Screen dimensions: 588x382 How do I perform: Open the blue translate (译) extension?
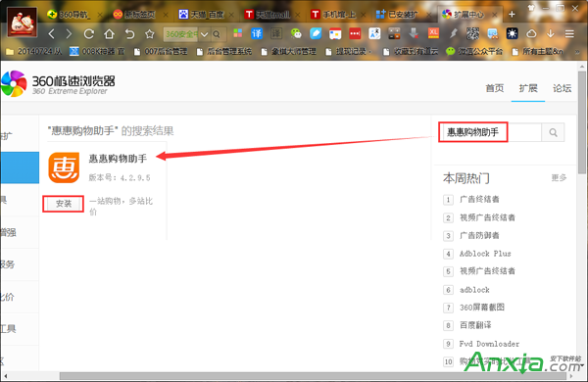pos(257,33)
